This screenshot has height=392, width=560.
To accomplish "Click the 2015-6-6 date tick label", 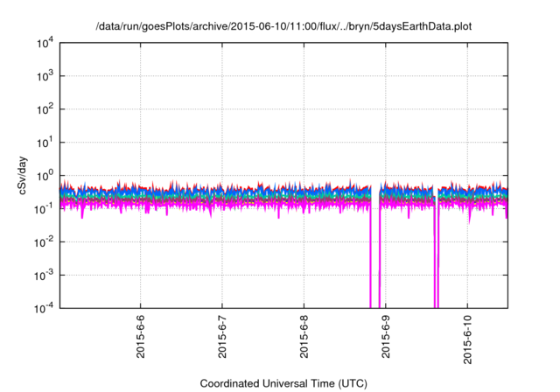I will coord(140,336).
